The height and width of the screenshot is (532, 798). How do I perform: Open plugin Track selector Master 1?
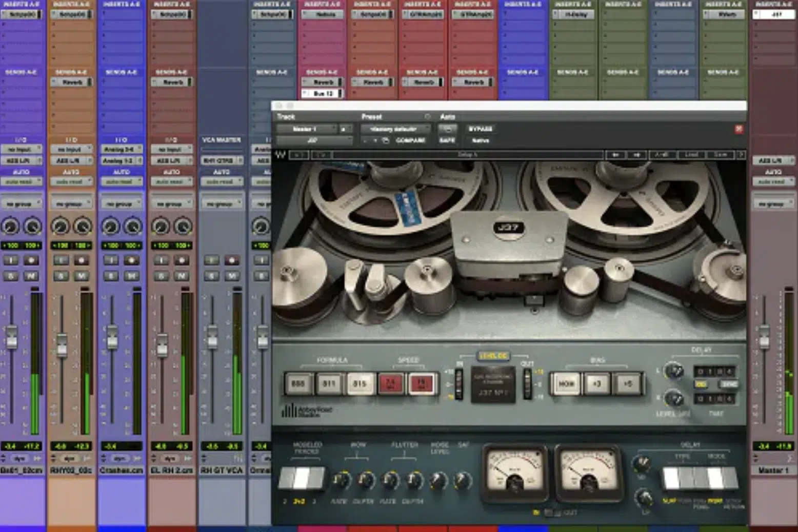(306, 129)
